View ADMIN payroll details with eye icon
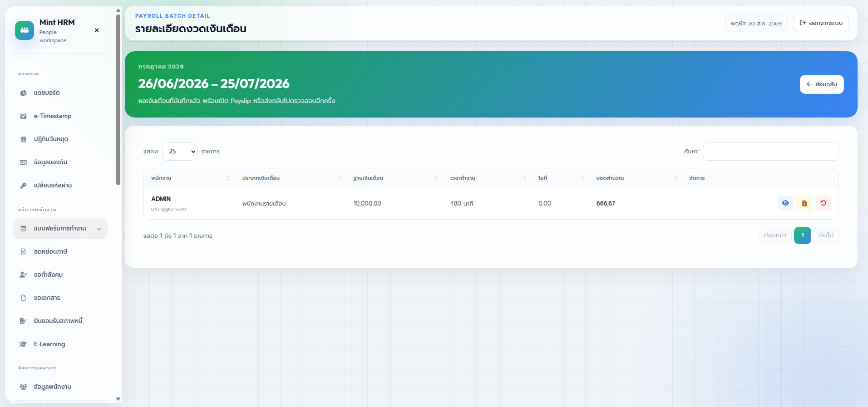This screenshot has width=868, height=407. coord(785,203)
